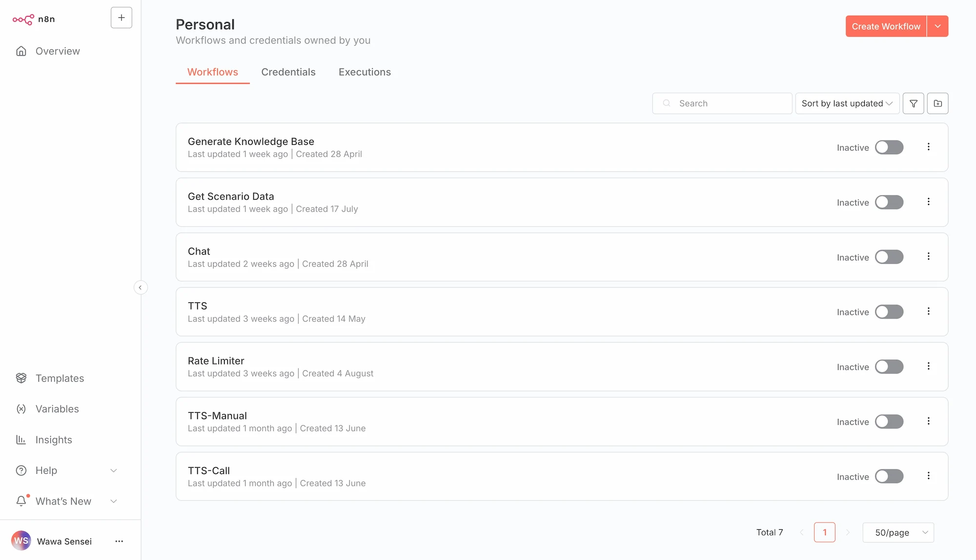Open the Sort by last updated dropdown
The height and width of the screenshot is (560, 976).
(x=847, y=103)
